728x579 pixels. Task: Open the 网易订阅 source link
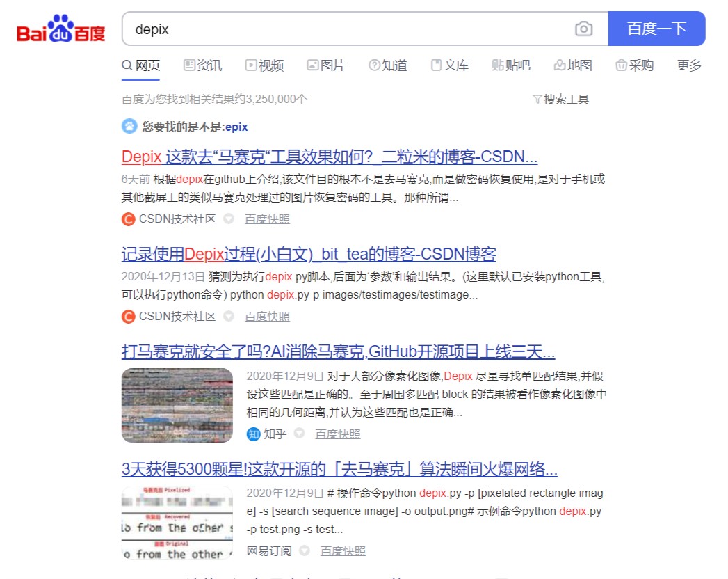tap(269, 551)
